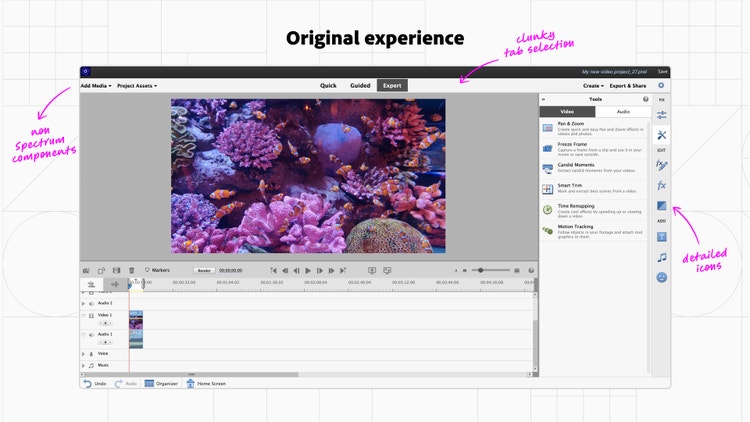Click the timeline help question-mark icon
This screenshot has height=422, width=750.
[x=531, y=270]
